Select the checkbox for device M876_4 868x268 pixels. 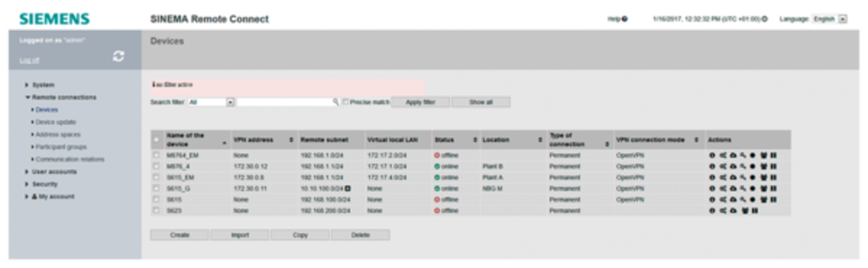[x=156, y=166]
